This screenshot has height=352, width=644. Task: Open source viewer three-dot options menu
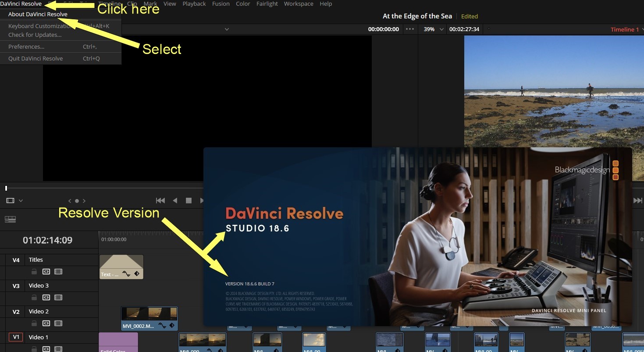tap(410, 29)
